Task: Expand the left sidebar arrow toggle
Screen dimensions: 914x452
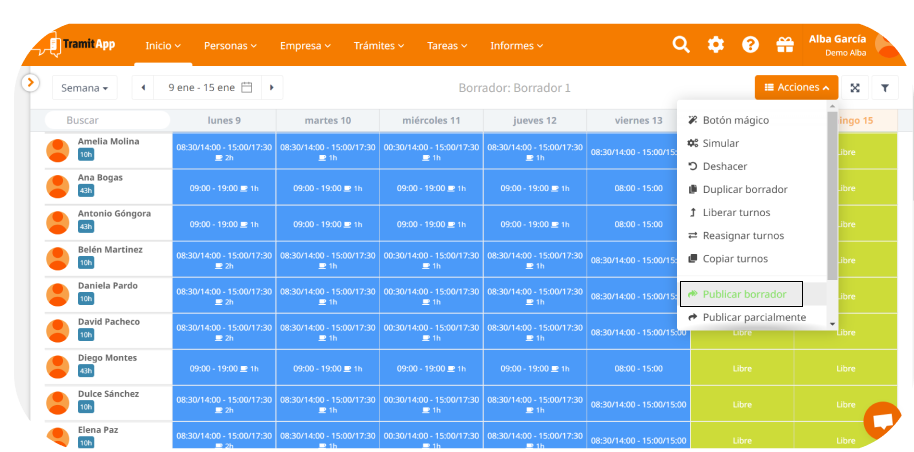Action: [x=30, y=83]
